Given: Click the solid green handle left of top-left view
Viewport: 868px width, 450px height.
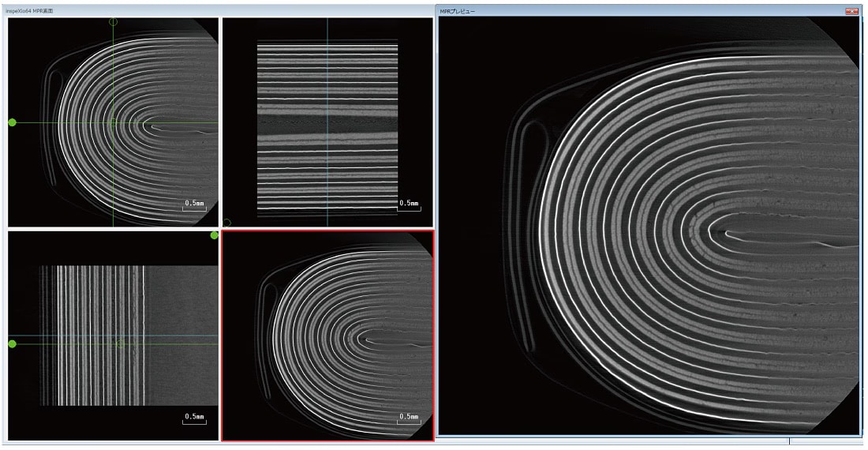Looking at the screenshot, I should click(x=12, y=122).
